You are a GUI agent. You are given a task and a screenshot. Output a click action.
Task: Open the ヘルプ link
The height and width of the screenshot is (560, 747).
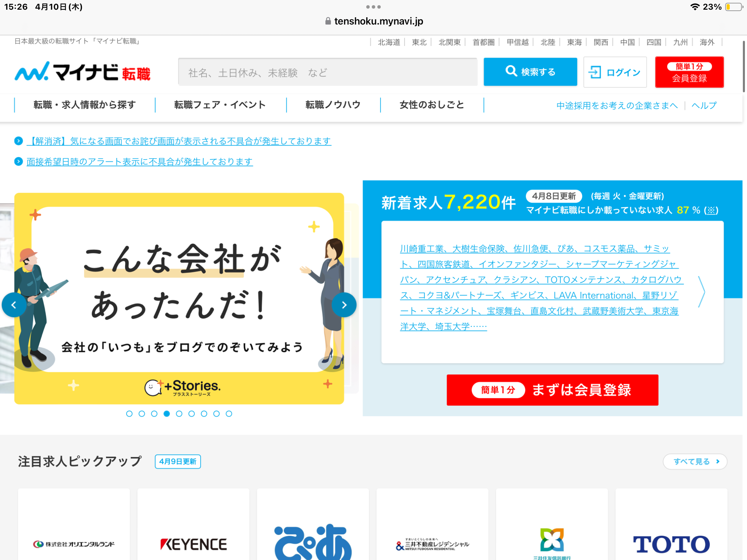point(704,105)
